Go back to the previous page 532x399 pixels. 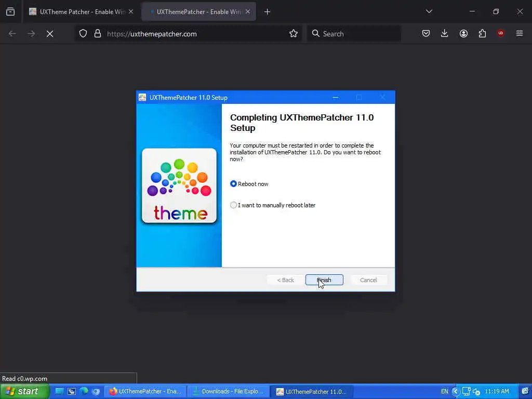pos(12,34)
